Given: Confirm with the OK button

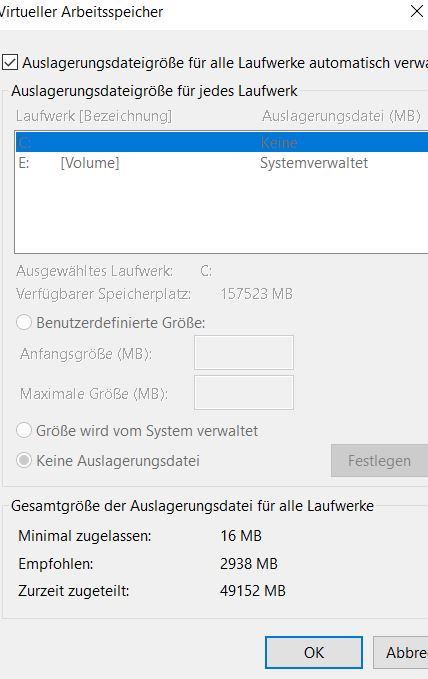Looking at the screenshot, I should click(x=314, y=652).
